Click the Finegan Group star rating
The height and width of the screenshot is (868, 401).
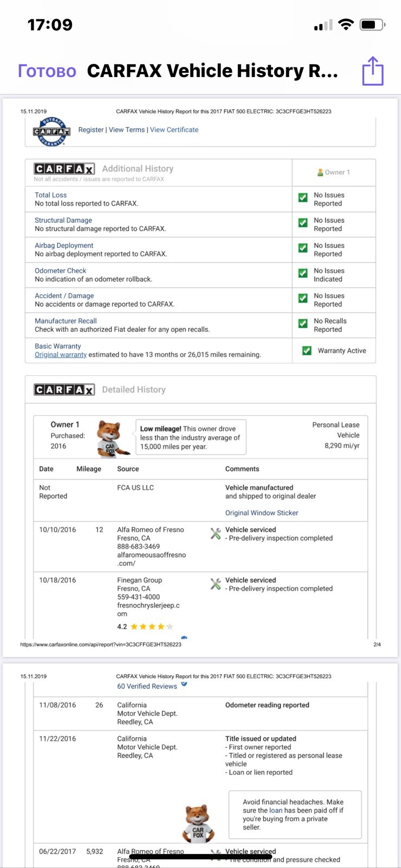(145, 627)
